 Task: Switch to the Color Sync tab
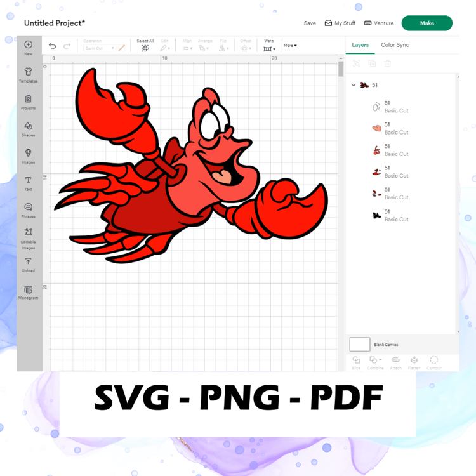point(395,45)
